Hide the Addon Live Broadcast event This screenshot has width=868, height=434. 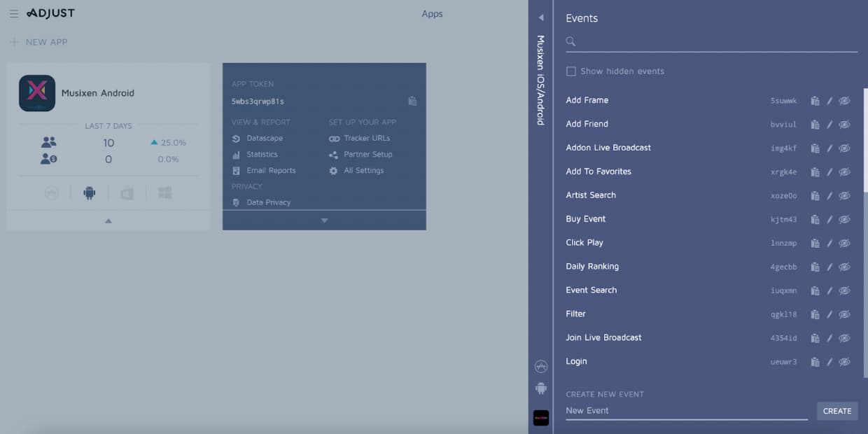point(845,148)
